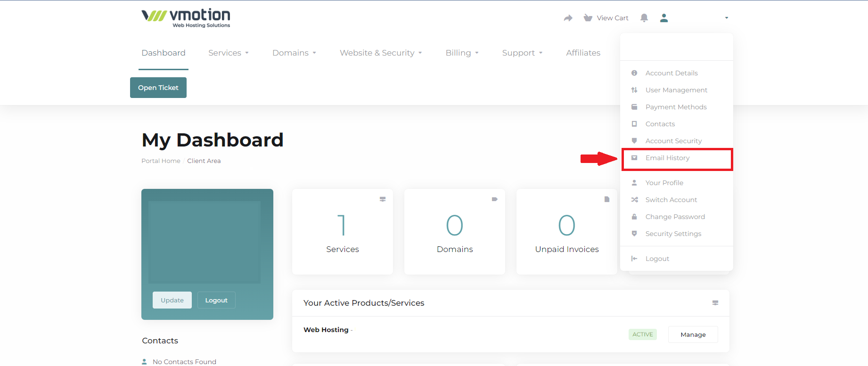Click the server icon on Services card
The image size is (868, 366).
(x=383, y=199)
